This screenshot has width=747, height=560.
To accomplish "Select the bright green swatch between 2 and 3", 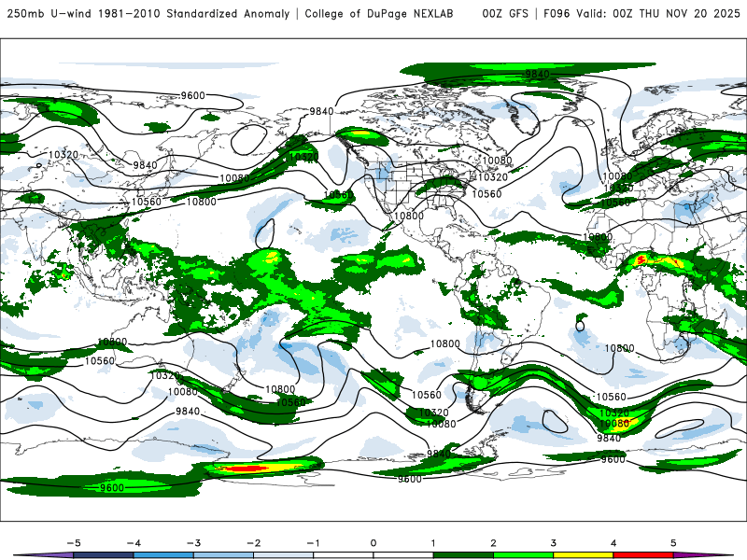I will click(524, 555).
